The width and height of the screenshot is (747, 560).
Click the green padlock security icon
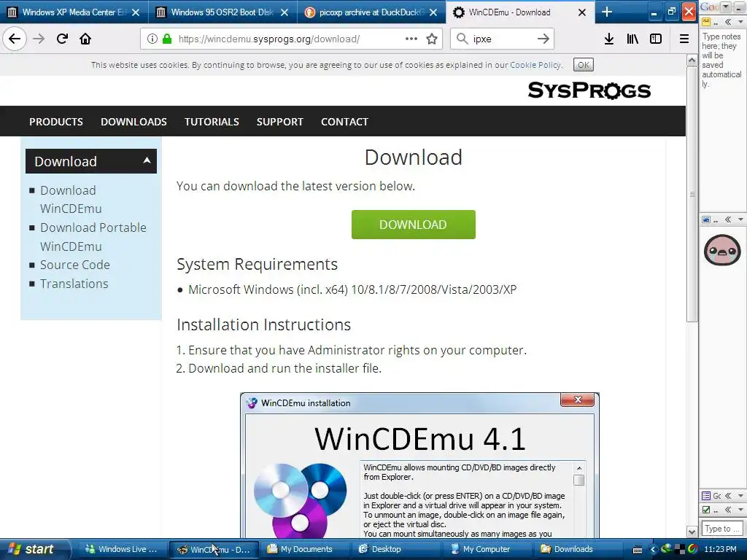pyautogui.click(x=167, y=39)
